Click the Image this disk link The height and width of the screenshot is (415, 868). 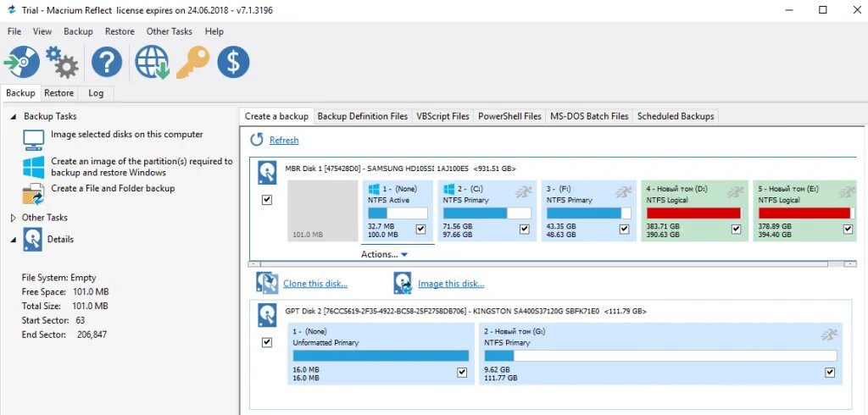(451, 284)
